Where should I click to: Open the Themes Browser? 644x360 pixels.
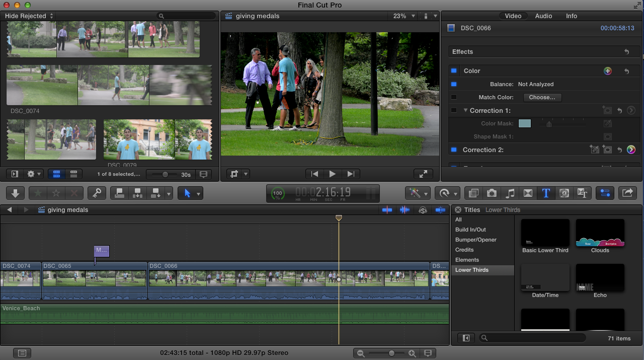[583, 193]
